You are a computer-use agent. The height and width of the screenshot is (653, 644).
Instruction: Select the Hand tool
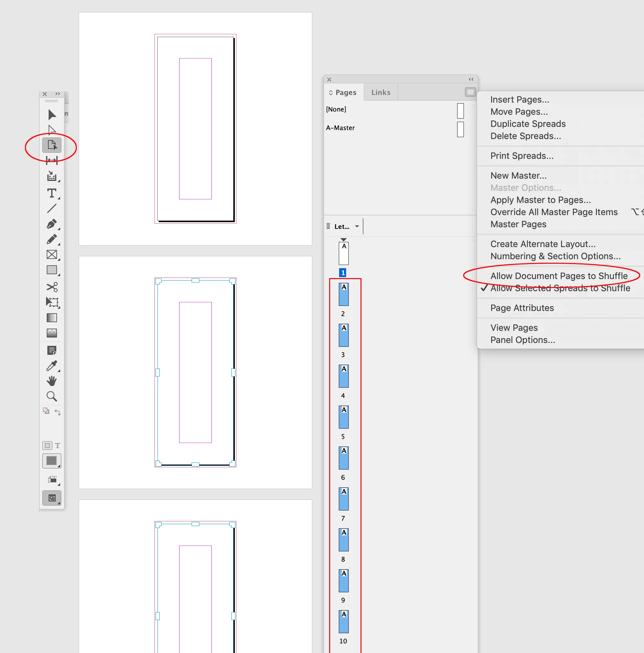tap(52, 381)
